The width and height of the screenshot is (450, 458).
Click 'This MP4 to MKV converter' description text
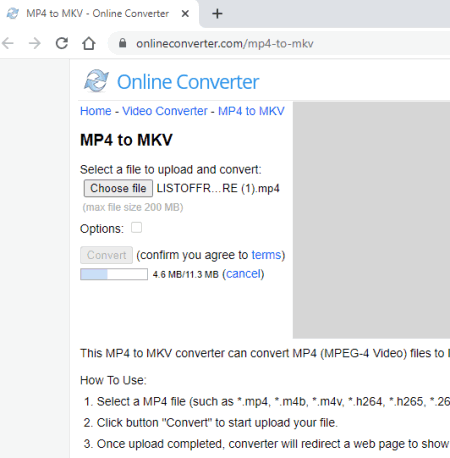click(x=265, y=353)
